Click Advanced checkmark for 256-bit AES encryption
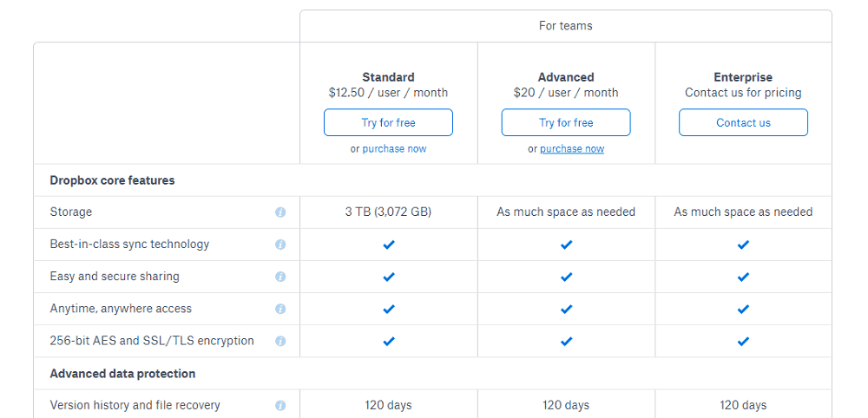This screenshot has height=418, width=868. [566, 341]
